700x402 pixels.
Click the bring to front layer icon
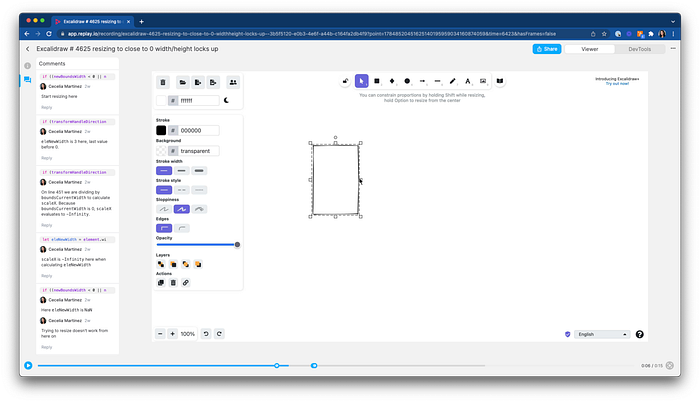tap(198, 264)
